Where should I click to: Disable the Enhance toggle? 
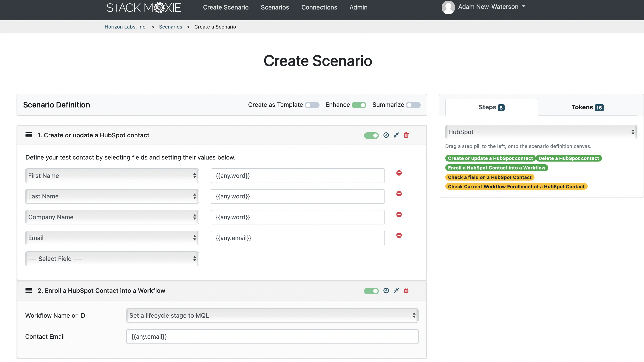[x=359, y=105]
